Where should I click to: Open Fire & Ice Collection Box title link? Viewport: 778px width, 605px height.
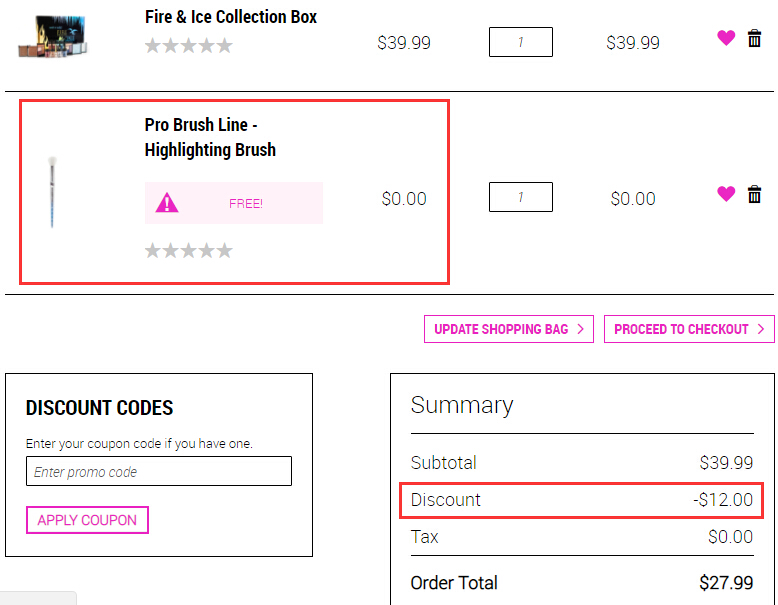coord(231,17)
